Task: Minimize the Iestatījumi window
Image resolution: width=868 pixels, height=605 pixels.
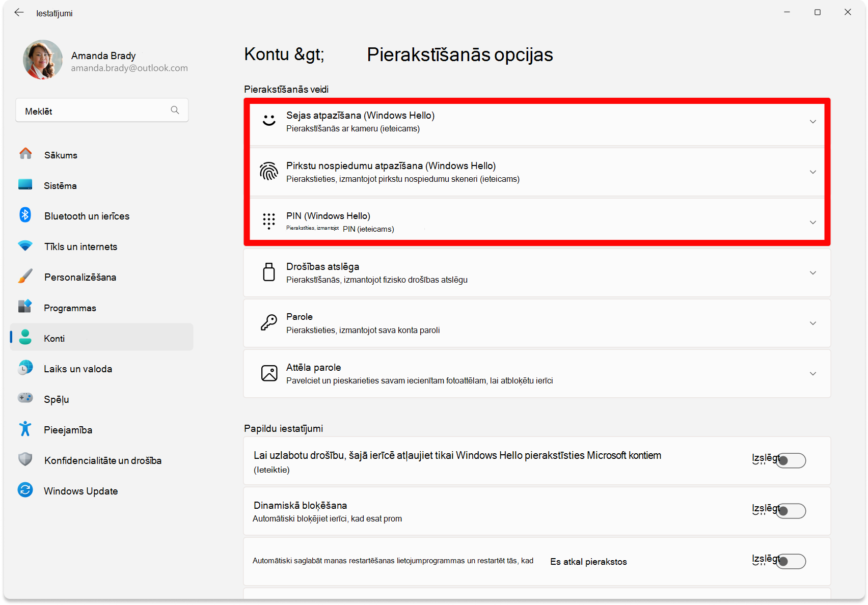Action: (x=786, y=12)
